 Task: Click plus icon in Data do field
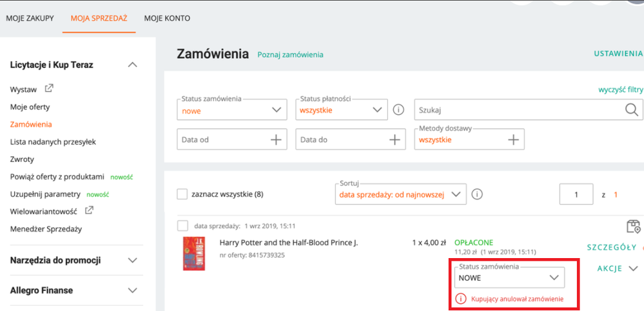(395, 139)
